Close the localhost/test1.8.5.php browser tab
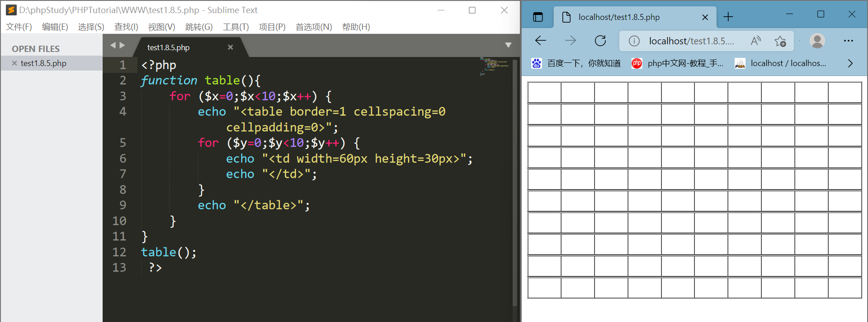The height and width of the screenshot is (322, 868). click(x=705, y=17)
